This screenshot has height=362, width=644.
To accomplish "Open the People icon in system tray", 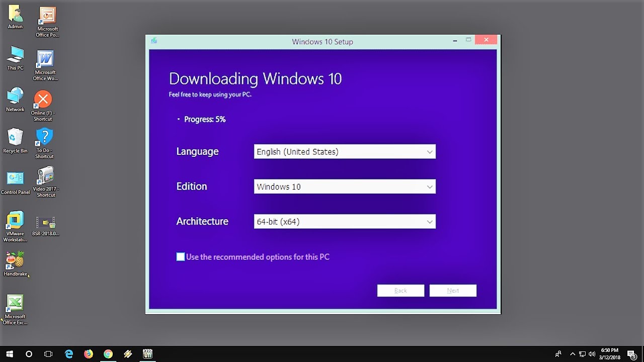I will [558, 354].
